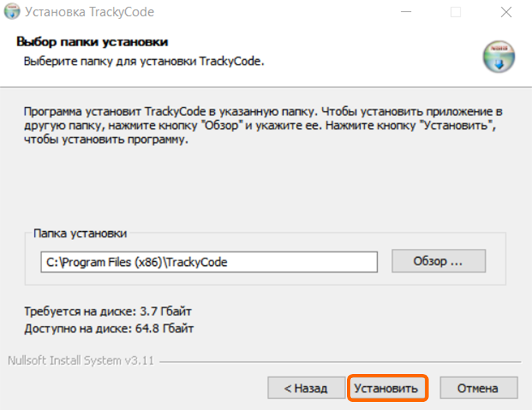This screenshot has height=410, width=532.
Task: Click the subtitle Выберите папку для установки
Action: (x=144, y=61)
